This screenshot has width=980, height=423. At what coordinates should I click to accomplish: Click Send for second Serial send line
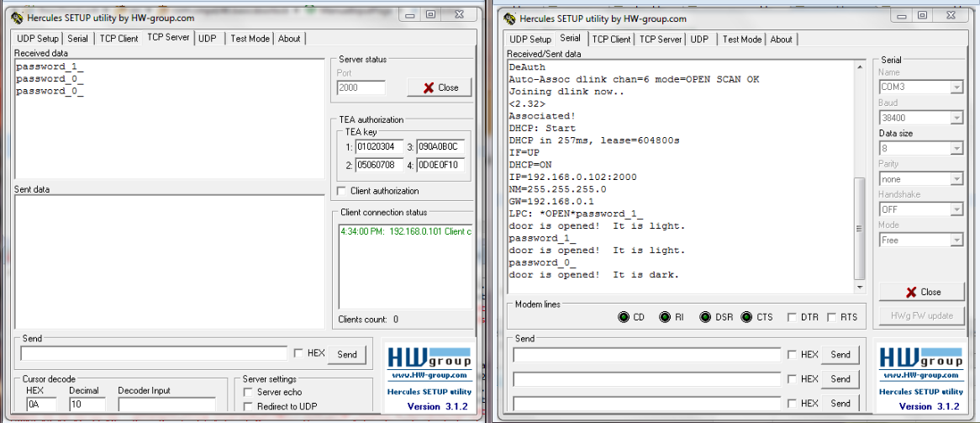[x=840, y=379]
